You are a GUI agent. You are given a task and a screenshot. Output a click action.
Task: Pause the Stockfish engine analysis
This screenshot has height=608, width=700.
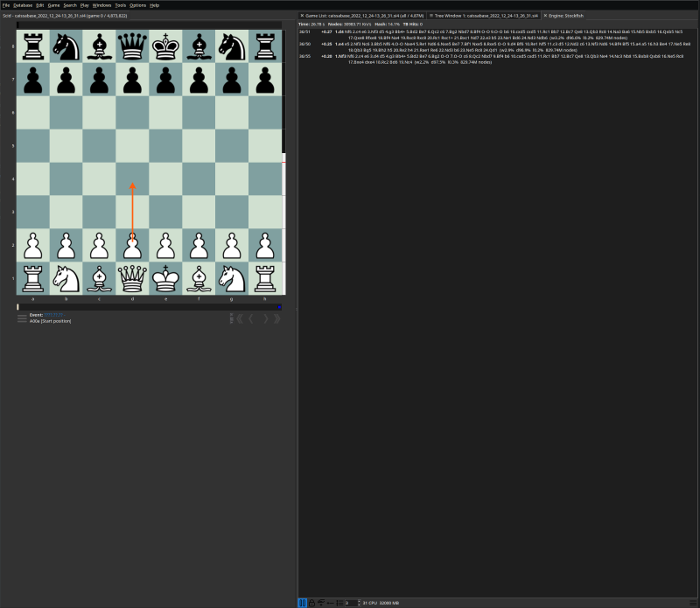302,603
